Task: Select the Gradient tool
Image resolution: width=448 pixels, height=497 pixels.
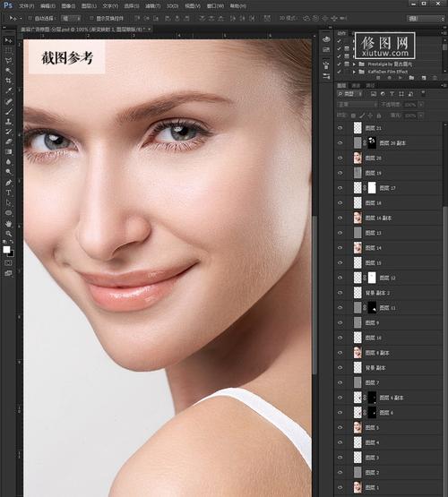Action: (x=9, y=152)
